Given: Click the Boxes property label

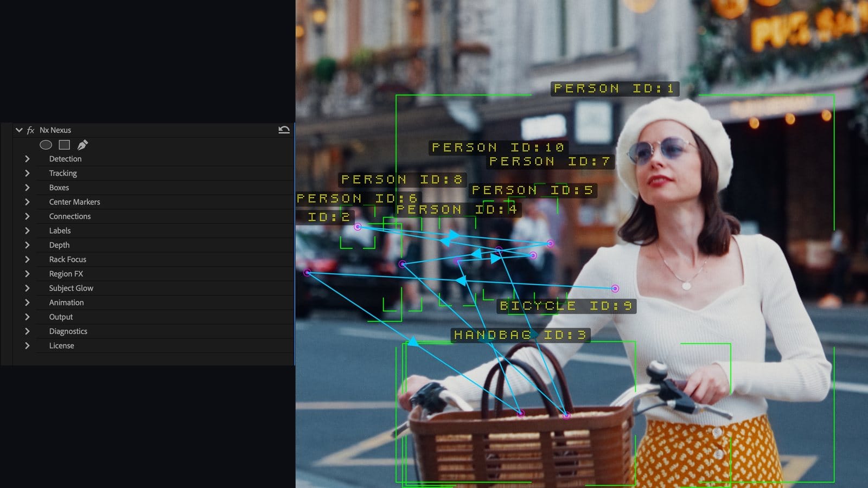Looking at the screenshot, I should click(59, 188).
